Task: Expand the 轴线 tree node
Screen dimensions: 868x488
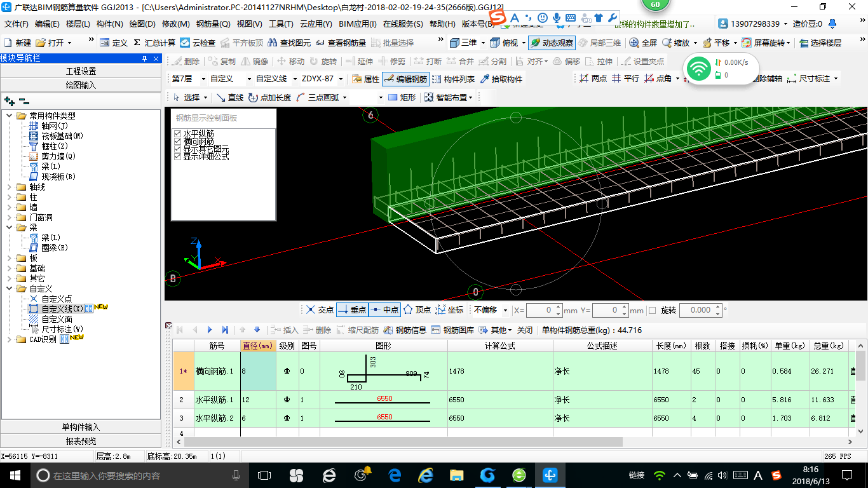Action: tap(10, 187)
